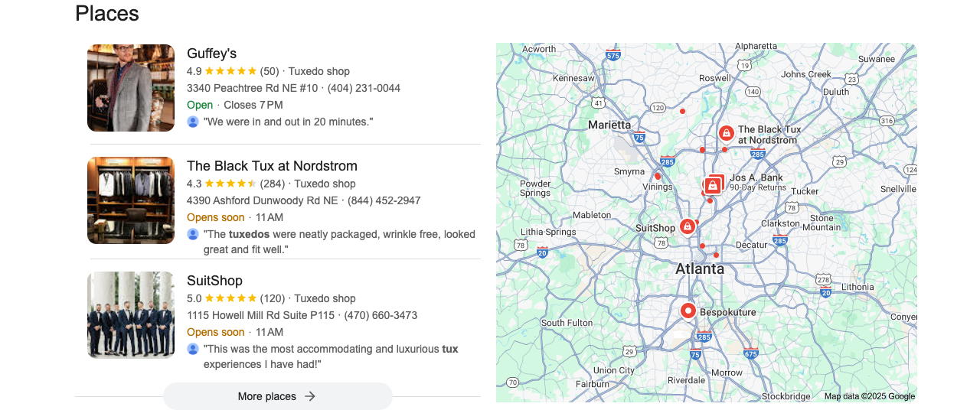Click reviewer avatar beside Guffey's review

[193, 122]
